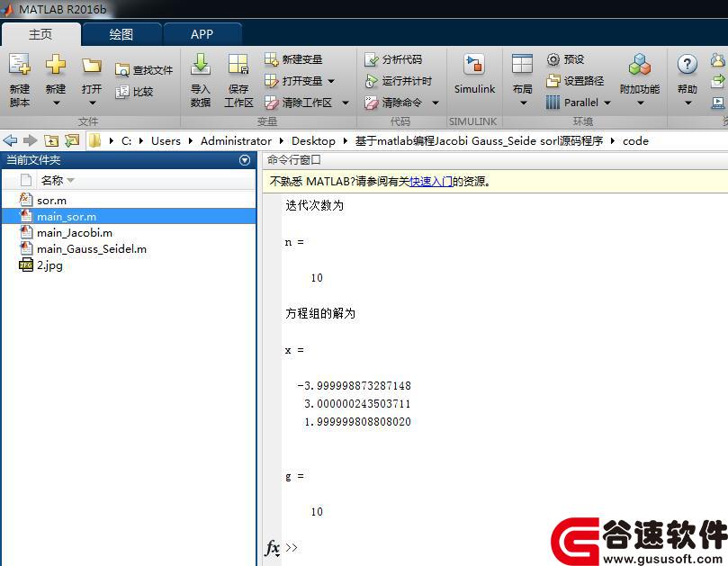Screen dimensions: 728x566
Task: Expand the dropdown arrow under 帮助
Action: pyautogui.click(x=688, y=103)
